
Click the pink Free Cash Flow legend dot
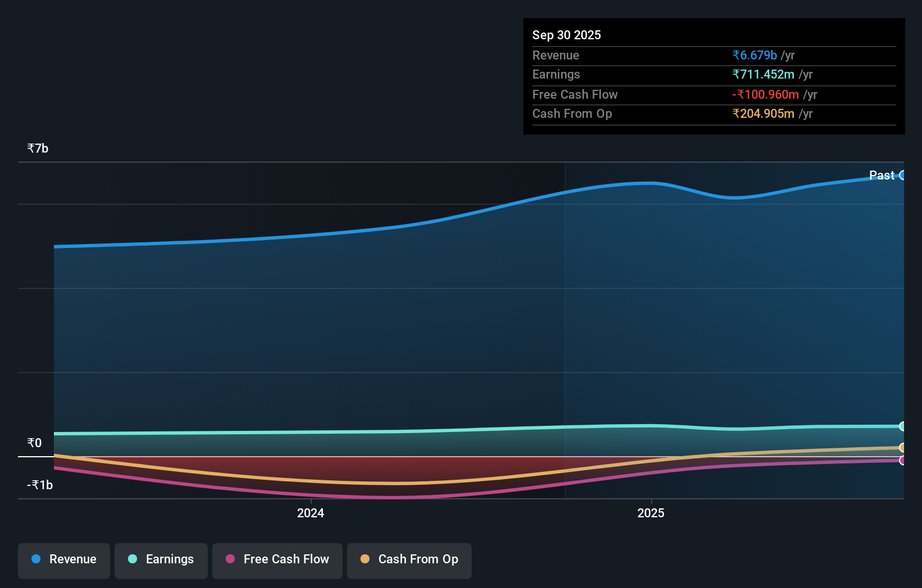pos(229,559)
